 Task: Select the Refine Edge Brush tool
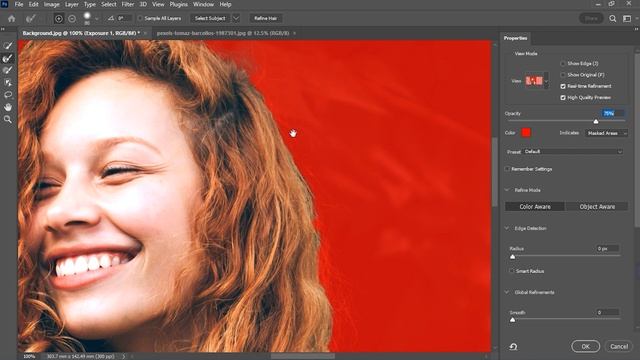click(8, 58)
